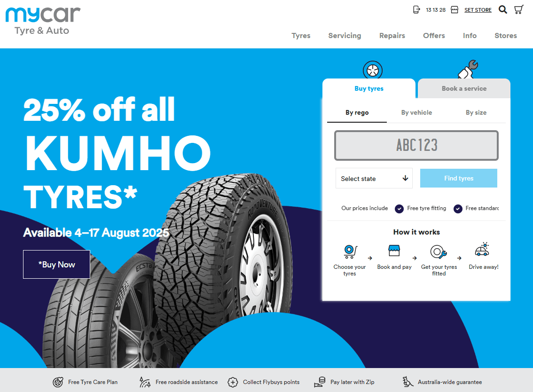This screenshot has height=392, width=533.
Task: Click the Free Tyre Care Plan icon
Action: 58,382
